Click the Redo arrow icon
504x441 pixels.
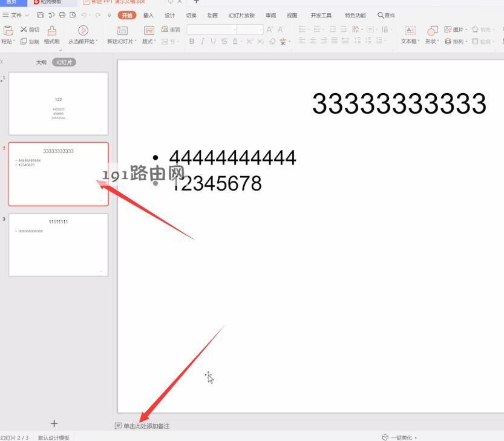[98, 15]
